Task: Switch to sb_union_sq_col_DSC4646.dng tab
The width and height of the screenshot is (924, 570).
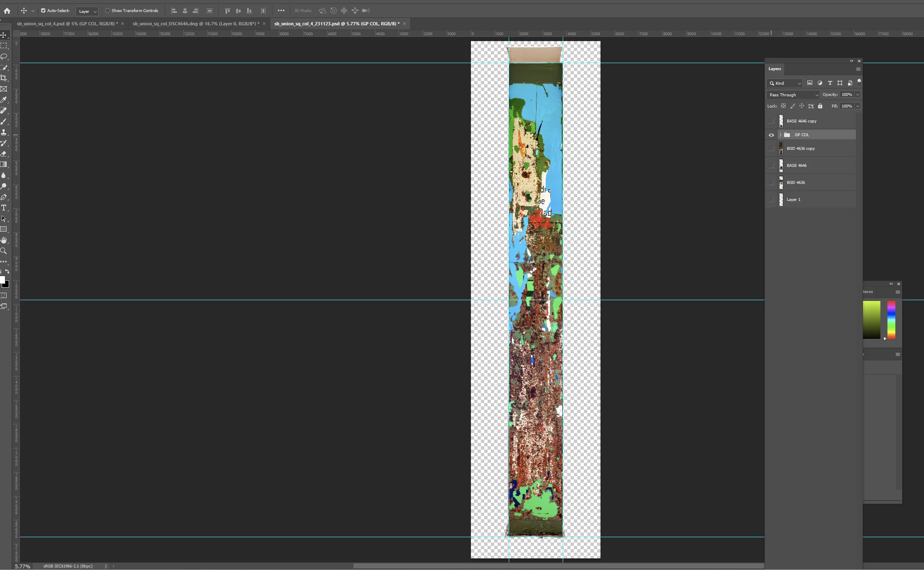Action: tap(195, 24)
